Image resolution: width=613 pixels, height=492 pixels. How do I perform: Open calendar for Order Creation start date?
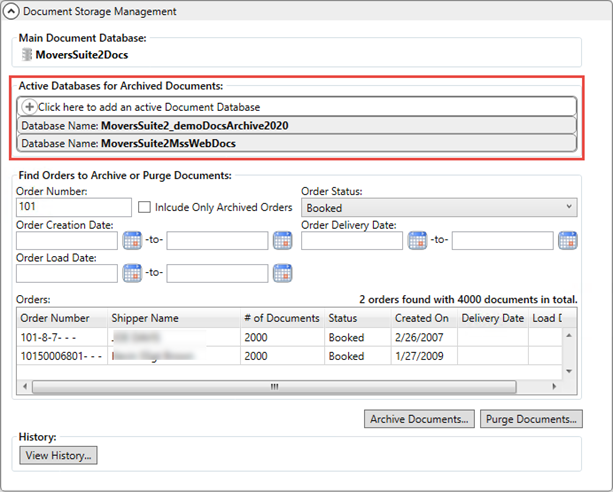[x=133, y=240]
